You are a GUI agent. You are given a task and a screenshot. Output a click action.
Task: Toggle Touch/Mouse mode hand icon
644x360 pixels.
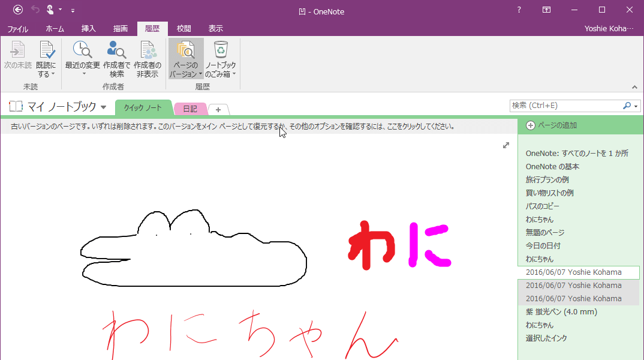pyautogui.click(x=50, y=10)
